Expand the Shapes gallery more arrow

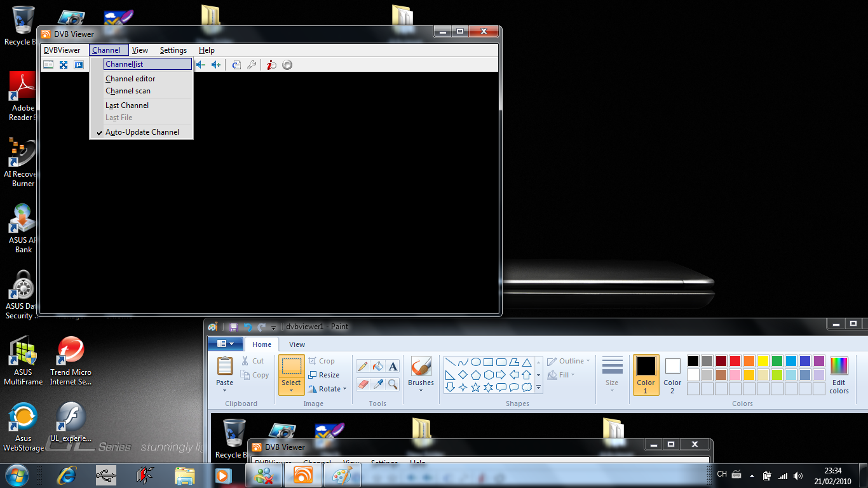click(x=538, y=387)
